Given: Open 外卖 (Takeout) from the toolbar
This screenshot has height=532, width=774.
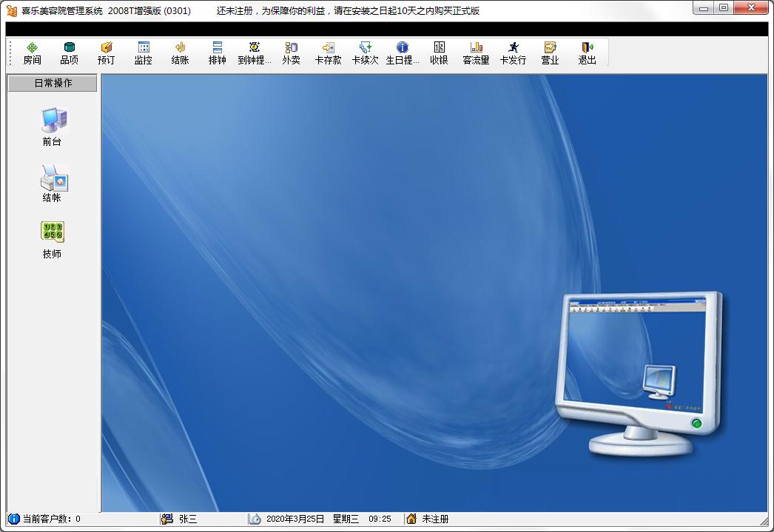Looking at the screenshot, I should [291, 53].
